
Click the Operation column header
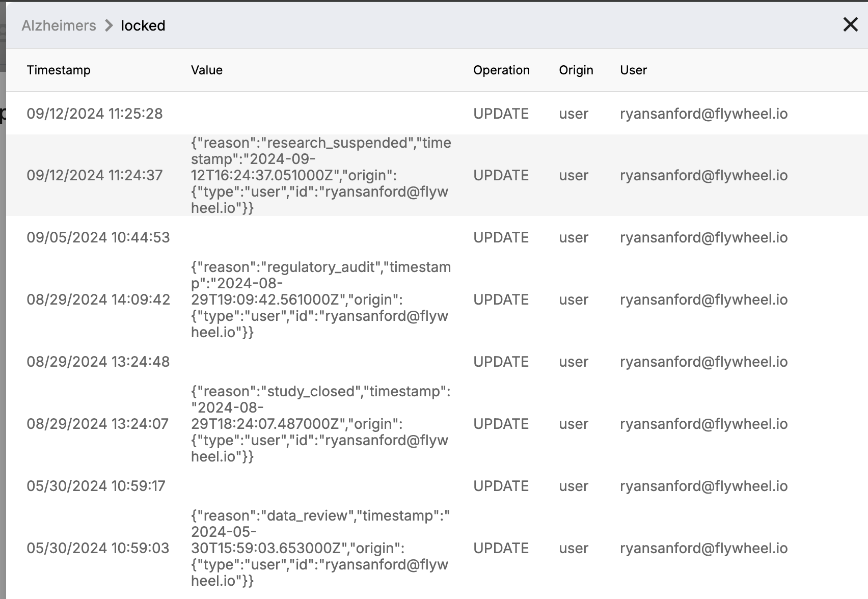[x=501, y=70]
